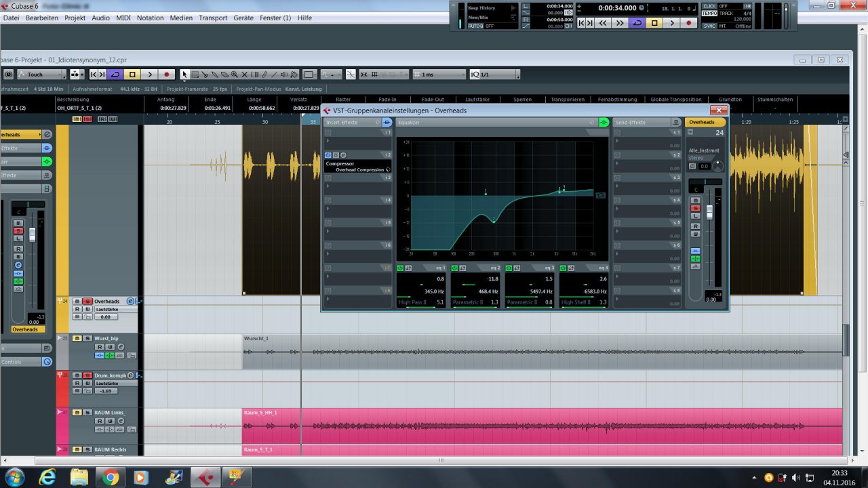This screenshot has height=488, width=868.
Task: Open the MIDI menu
Action: coord(123,18)
